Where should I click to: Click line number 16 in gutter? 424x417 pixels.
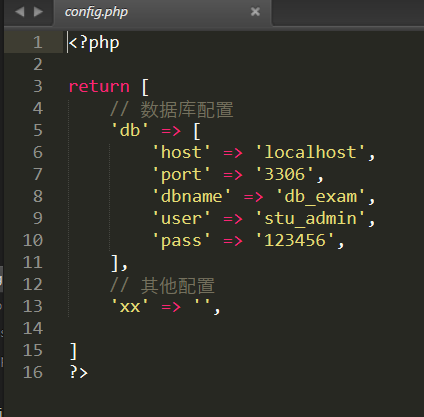(x=33, y=372)
